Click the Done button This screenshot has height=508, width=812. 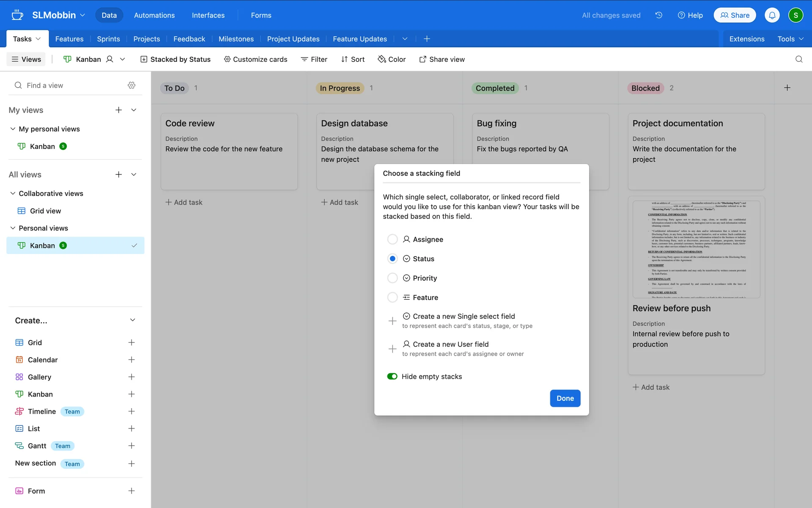pos(565,398)
